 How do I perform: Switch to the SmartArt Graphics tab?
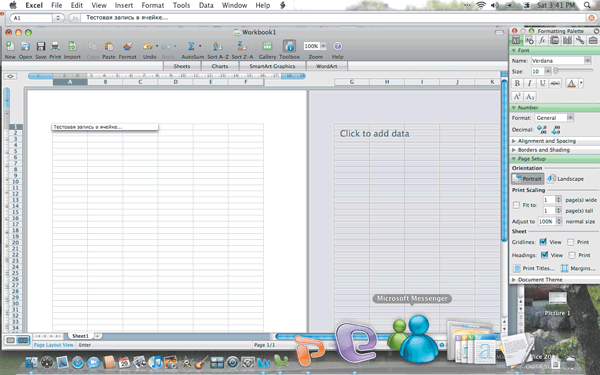coord(272,66)
